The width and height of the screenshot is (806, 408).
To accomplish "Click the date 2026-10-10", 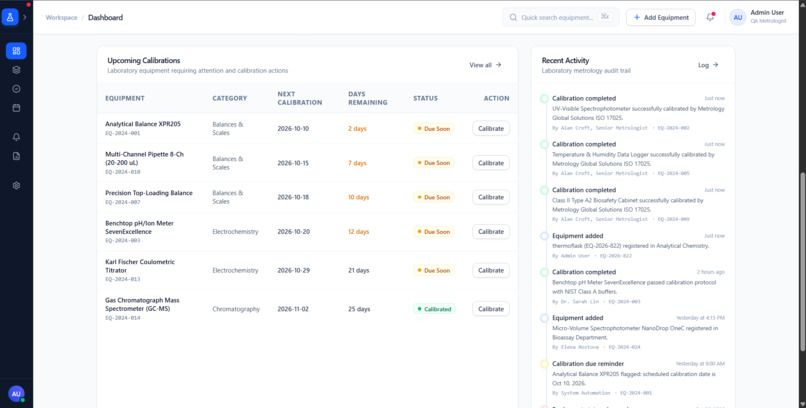I will pos(294,128).
